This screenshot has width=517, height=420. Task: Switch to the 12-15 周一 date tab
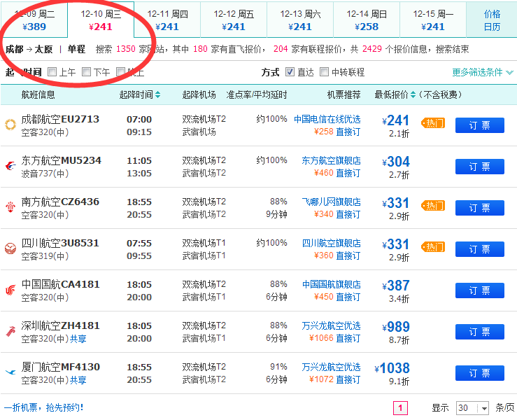click(433, 20)
